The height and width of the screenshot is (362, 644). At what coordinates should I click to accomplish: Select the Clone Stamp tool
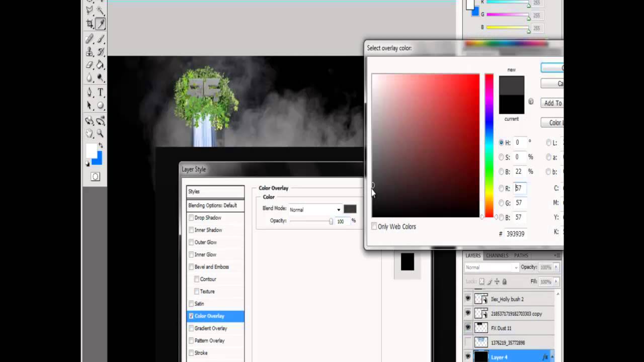pyautogui.click(x=90, y=51)
